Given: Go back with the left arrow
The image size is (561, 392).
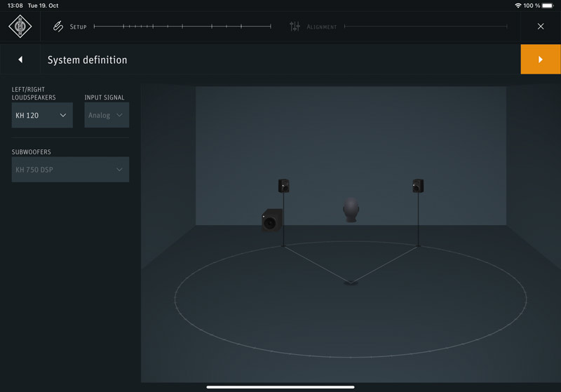Looking at the screenshot, I should click(x=20, y=60).
